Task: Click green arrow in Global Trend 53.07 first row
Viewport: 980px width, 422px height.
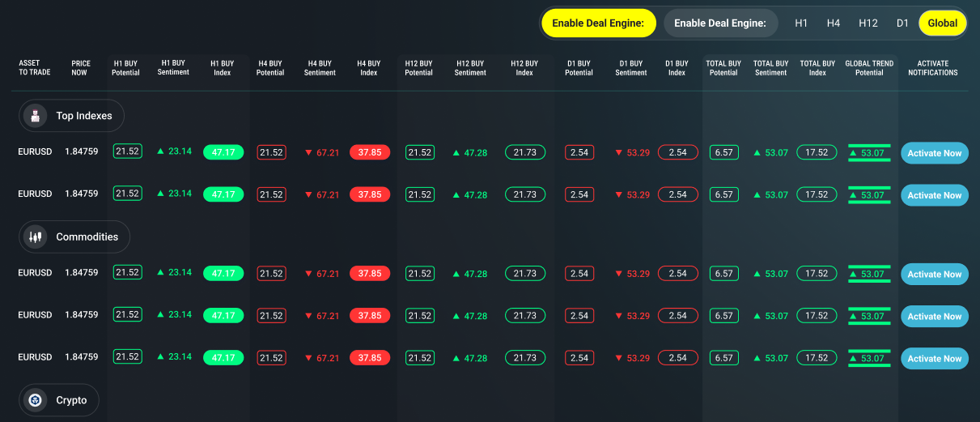Action: click(x=855, y=153)
